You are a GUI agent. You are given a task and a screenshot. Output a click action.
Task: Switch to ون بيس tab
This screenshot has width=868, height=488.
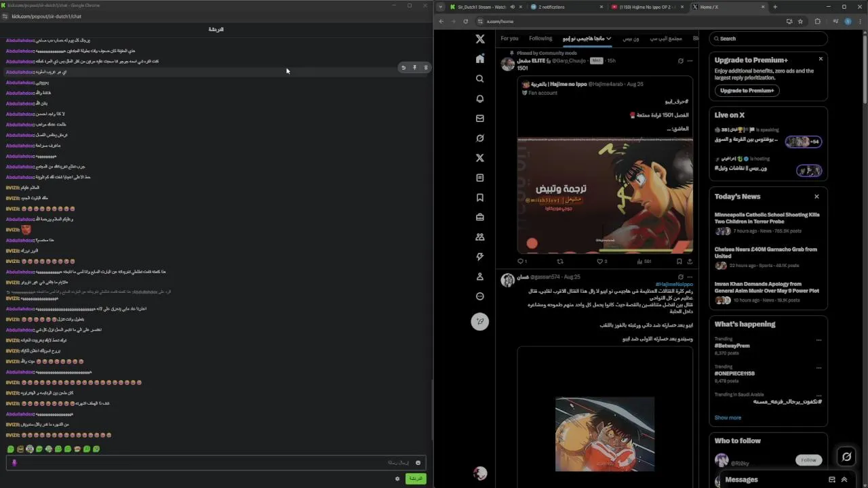(x=631, y=39)
